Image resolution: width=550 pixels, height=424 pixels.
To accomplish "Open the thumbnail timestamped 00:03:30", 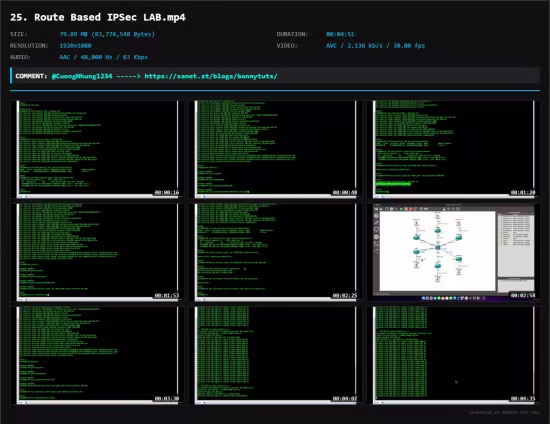I will coord(97,355).
